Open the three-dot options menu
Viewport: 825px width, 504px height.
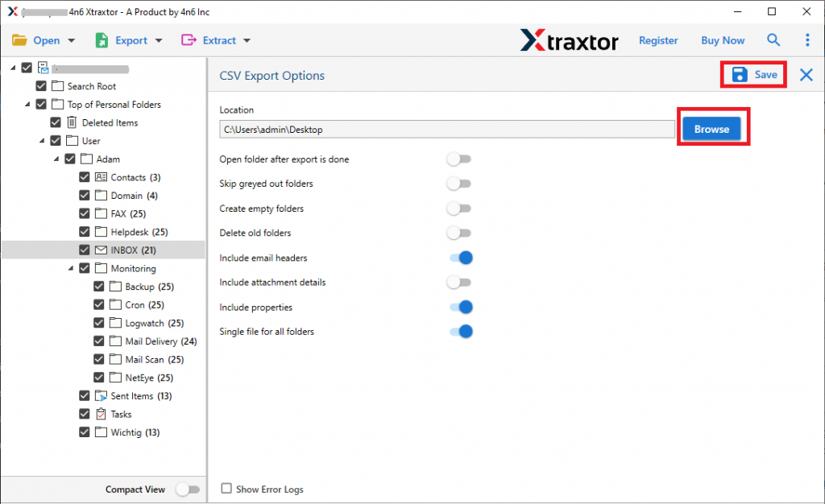(x=807, y=39)
